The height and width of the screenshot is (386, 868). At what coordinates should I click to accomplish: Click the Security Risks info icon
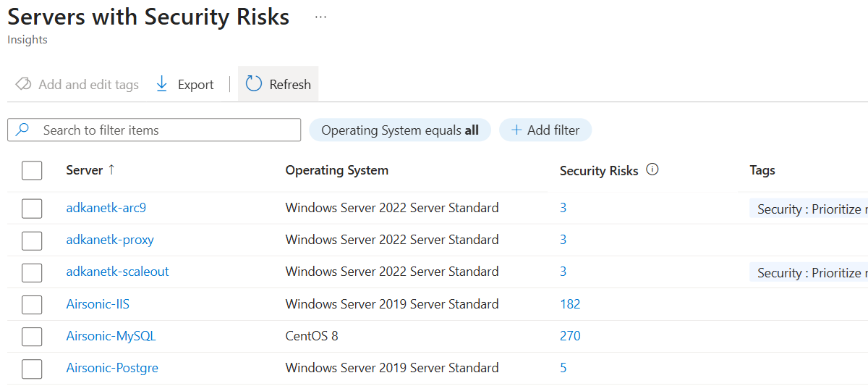click(x=652, y=170)
